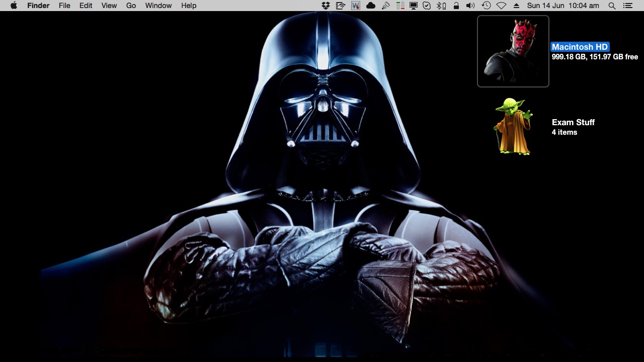Open the Apple menu
The height and width of the screenshot is (362, 644).
pos(14,6)
